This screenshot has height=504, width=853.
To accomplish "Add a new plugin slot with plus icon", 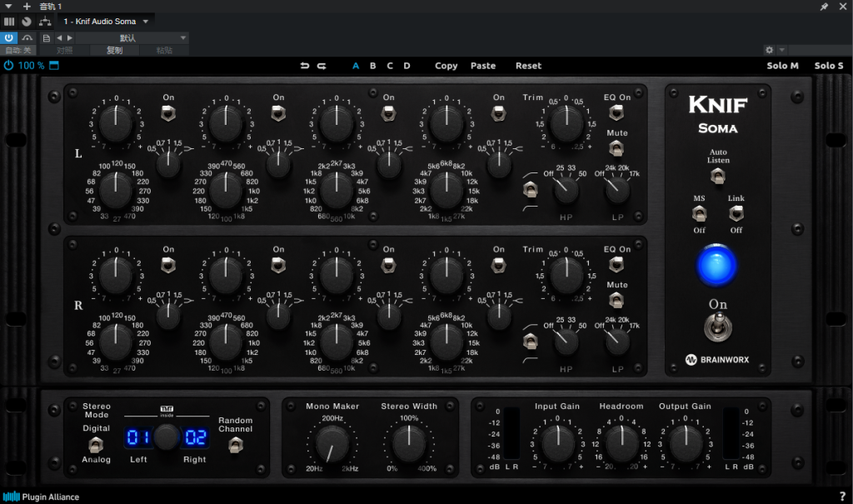I will point(27,7).
